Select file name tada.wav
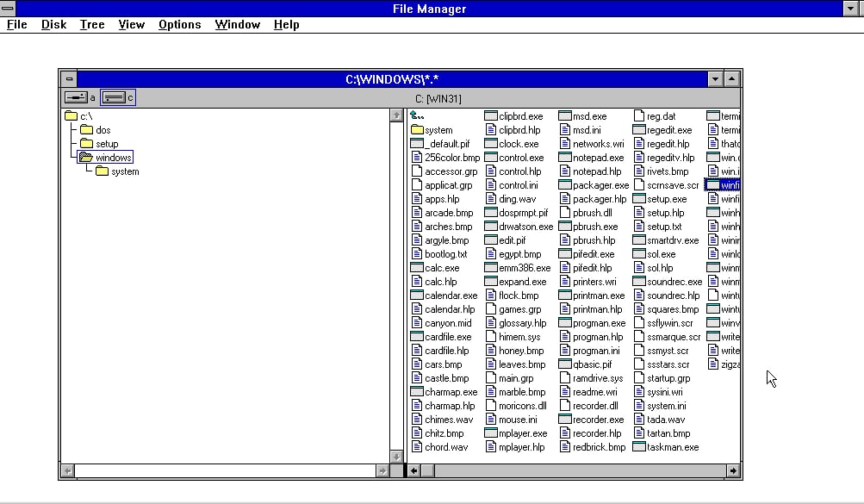The width and height of the screenshot is (864, 504). coord(666,420)
